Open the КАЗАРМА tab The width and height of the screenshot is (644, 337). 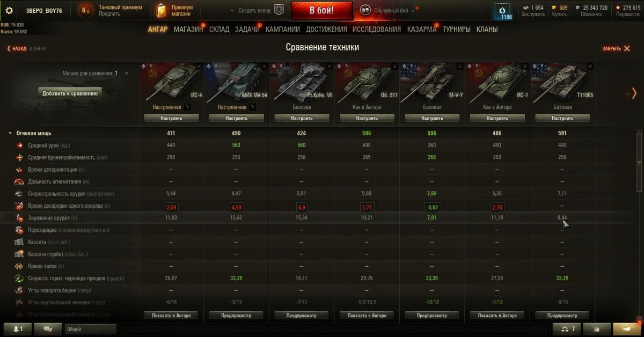pos(422,30)
